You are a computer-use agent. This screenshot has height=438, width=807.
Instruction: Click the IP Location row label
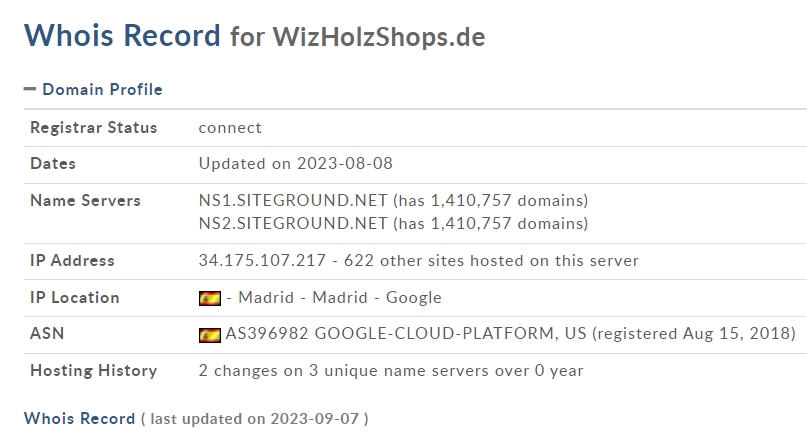pyautogui.click(x=75, y=297)
